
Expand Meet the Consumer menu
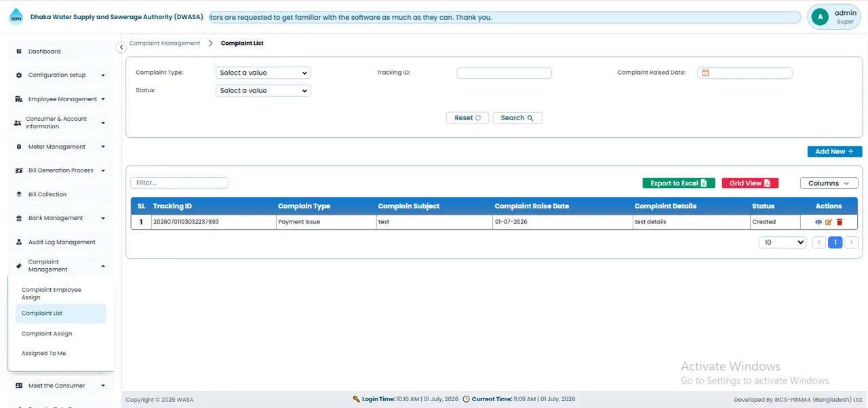point(61,386)
